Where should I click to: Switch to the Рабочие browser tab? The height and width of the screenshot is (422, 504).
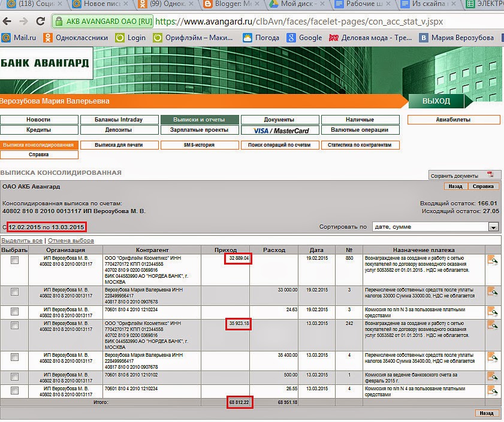tap(363, 4)
